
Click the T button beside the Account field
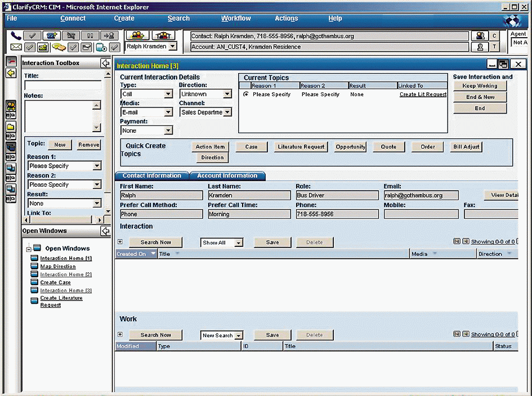click(x=494, y=47)
